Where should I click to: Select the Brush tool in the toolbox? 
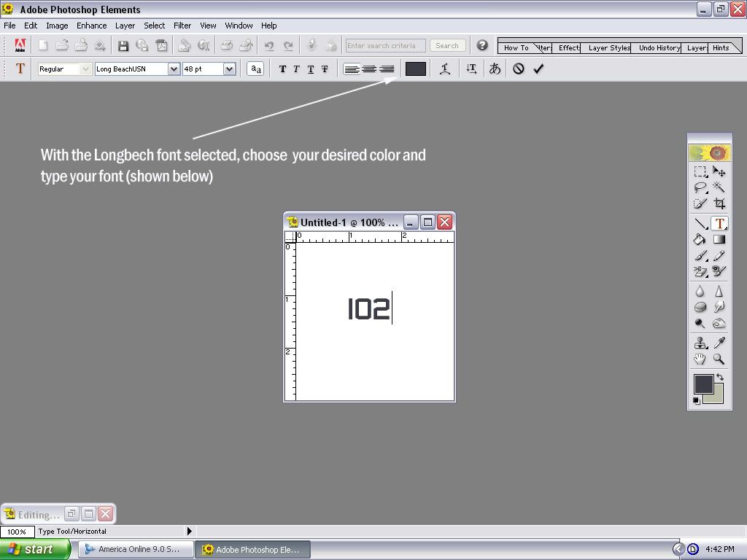point(700,256)
